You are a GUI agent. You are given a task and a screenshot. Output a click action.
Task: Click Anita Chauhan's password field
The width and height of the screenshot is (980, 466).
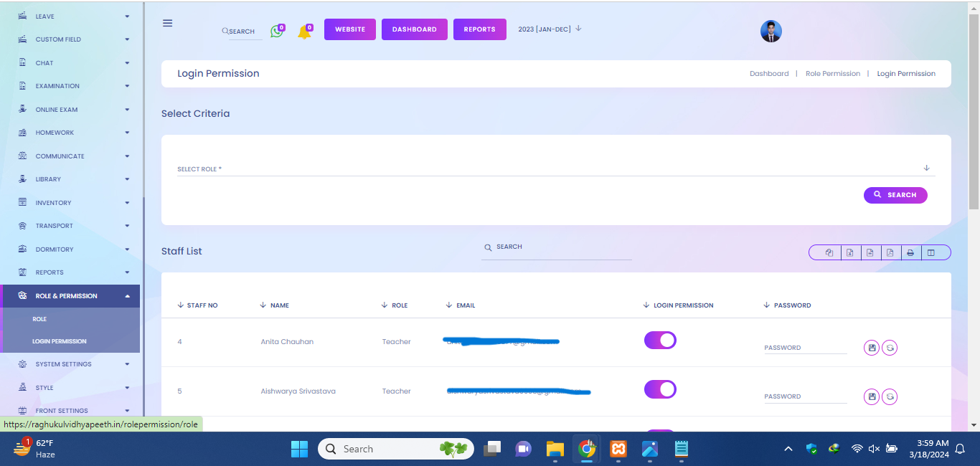point(805,348)
